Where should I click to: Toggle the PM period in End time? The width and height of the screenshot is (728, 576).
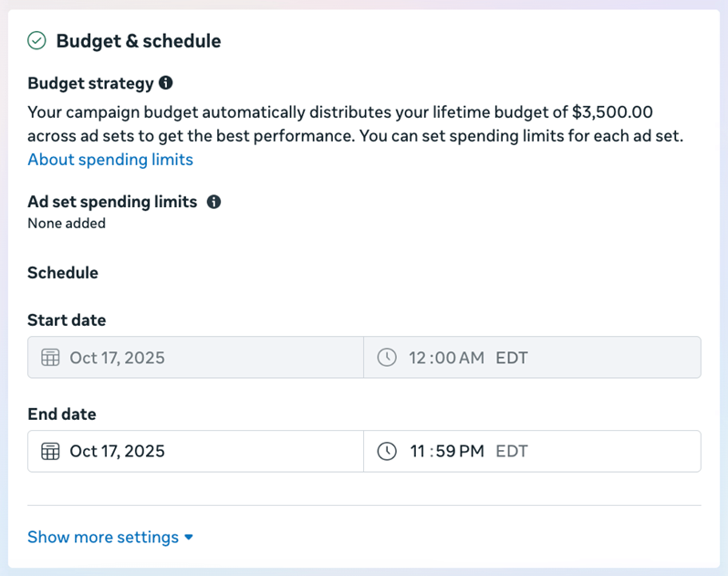[x=472, y=451]
